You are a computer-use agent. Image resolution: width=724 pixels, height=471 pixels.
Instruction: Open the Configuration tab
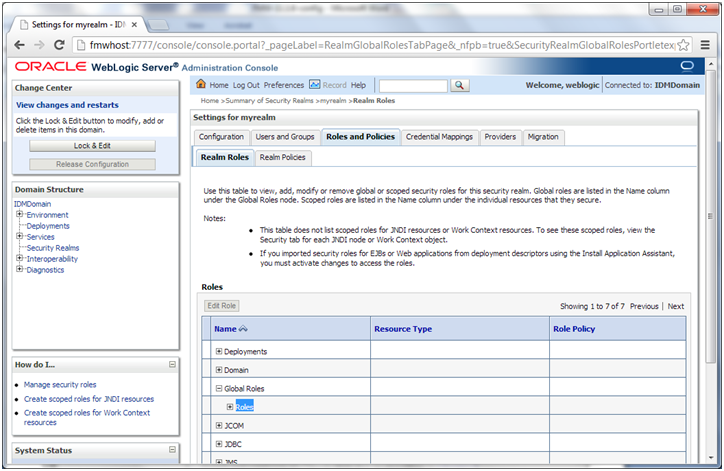click(221, 137)
